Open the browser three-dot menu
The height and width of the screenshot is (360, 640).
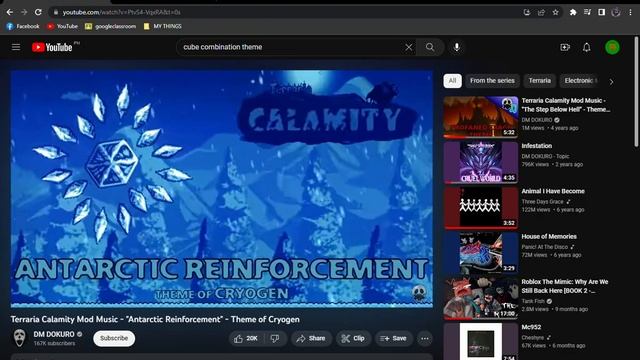[630, 12]
